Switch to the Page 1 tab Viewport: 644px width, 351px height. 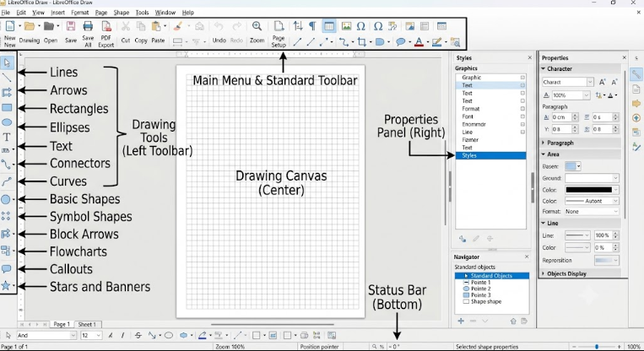click(x=62, y=324)
